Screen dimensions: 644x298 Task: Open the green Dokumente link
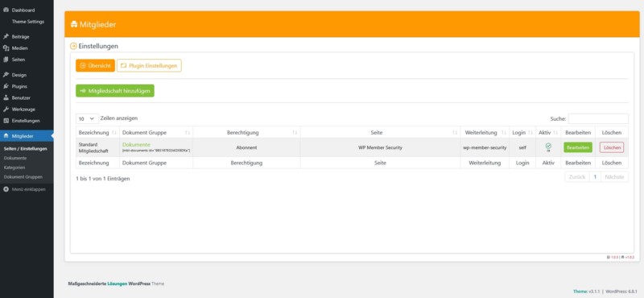[x=136, y=145]
